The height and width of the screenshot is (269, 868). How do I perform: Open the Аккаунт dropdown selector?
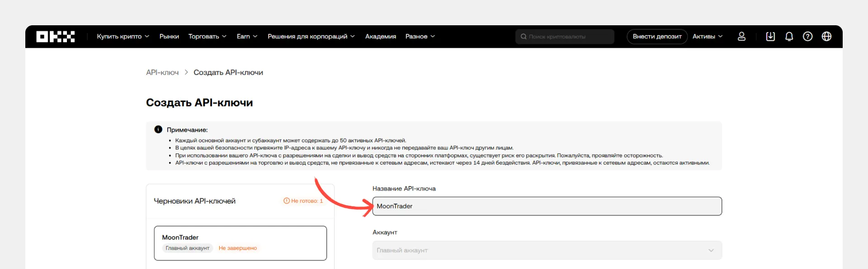tap(547, 250)
